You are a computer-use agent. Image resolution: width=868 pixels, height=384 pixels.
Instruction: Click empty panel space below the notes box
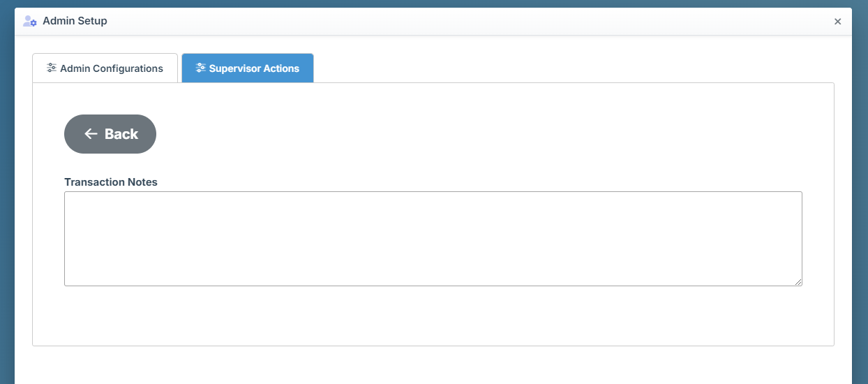pyautogui.click(x=433, y=316)
